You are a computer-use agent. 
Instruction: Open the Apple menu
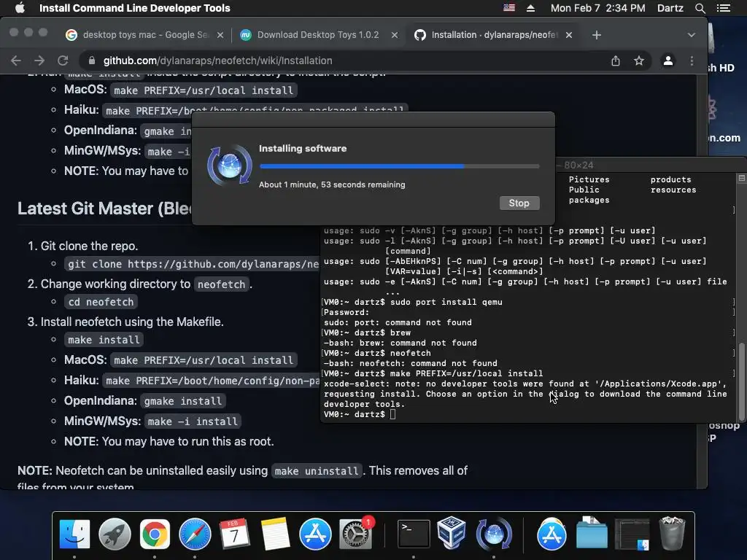[20, 8]
